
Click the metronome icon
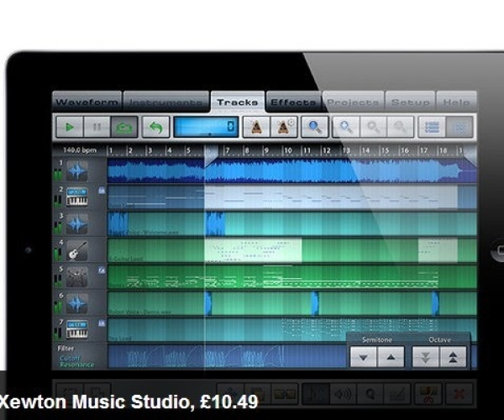(x=253, y=128)
